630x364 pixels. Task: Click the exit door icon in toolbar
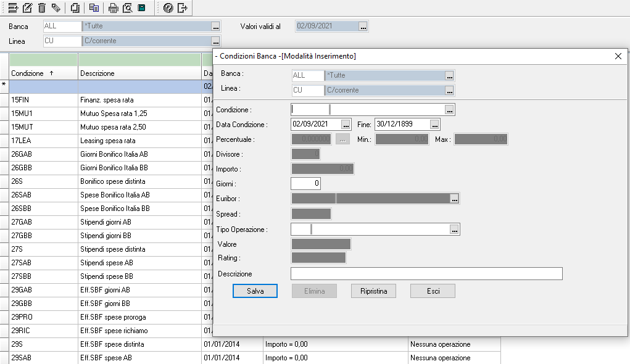coord(182,8)
